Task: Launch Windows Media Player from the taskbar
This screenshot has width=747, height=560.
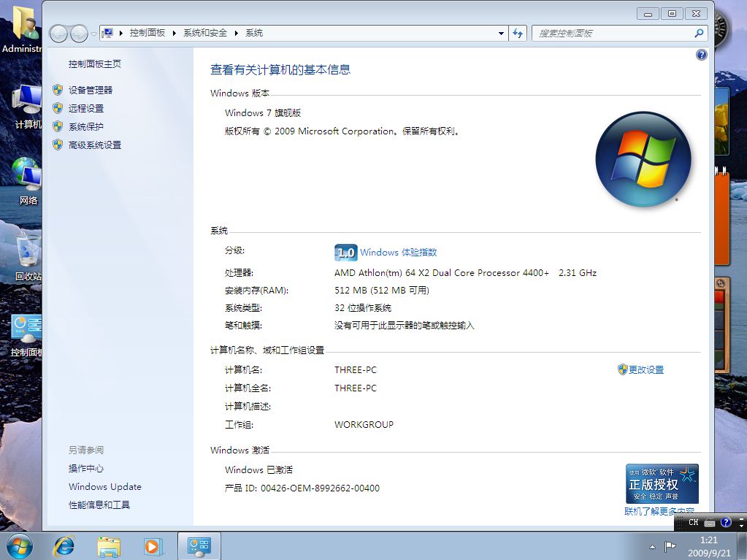Action: (153, 546)
